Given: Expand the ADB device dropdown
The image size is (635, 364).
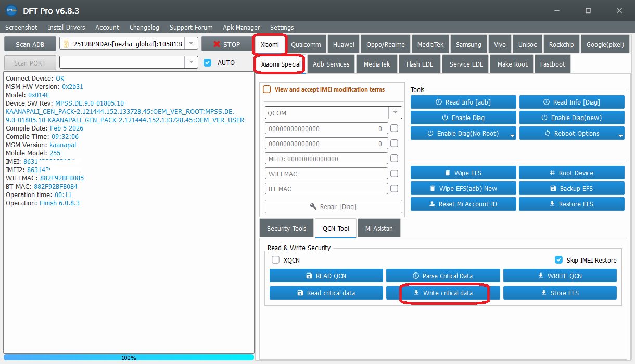Looking at the screenshot, I should coord(192,44).
